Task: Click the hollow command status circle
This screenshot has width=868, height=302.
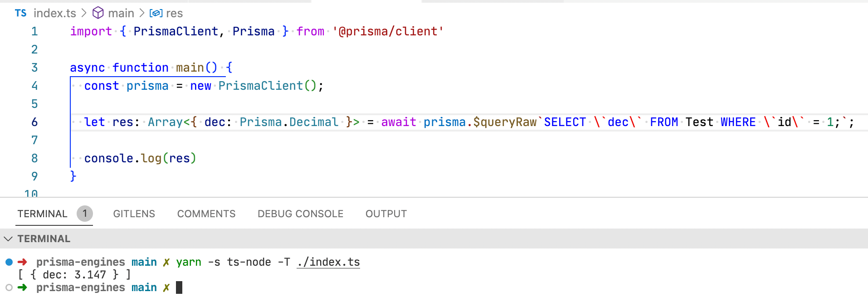Action: (9, 287)
